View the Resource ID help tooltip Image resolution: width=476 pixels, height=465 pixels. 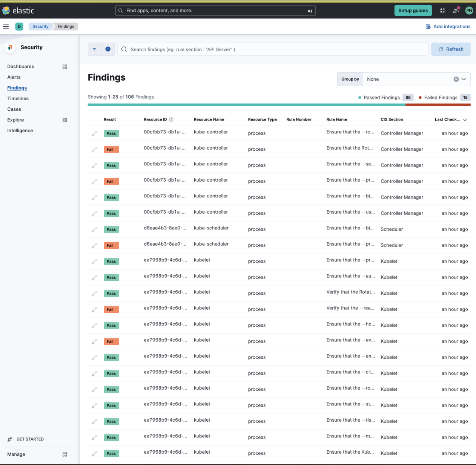tap(171, 119)
